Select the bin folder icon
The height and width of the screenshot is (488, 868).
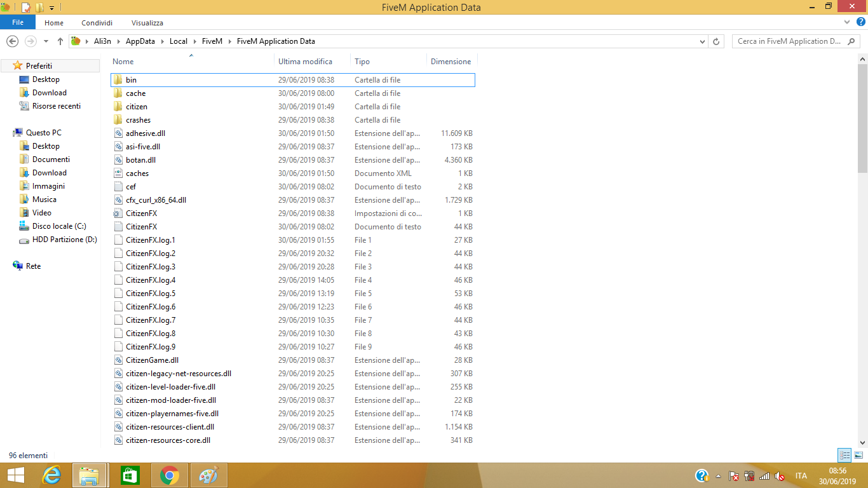[x=118, y=80]
